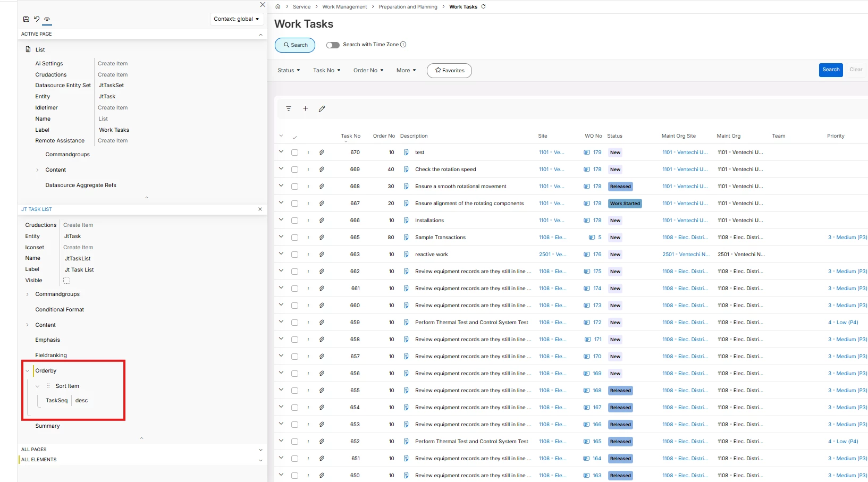
Task: Open the More filters dropdown
Action: pyautogui.click(x=406, y=70)
